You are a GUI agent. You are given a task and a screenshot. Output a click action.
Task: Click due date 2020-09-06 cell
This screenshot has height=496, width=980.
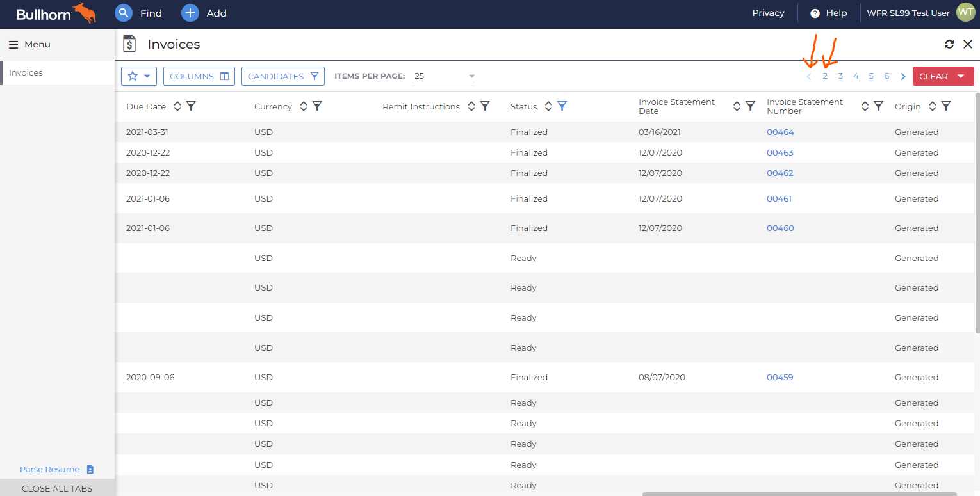(x=151, y=378)
